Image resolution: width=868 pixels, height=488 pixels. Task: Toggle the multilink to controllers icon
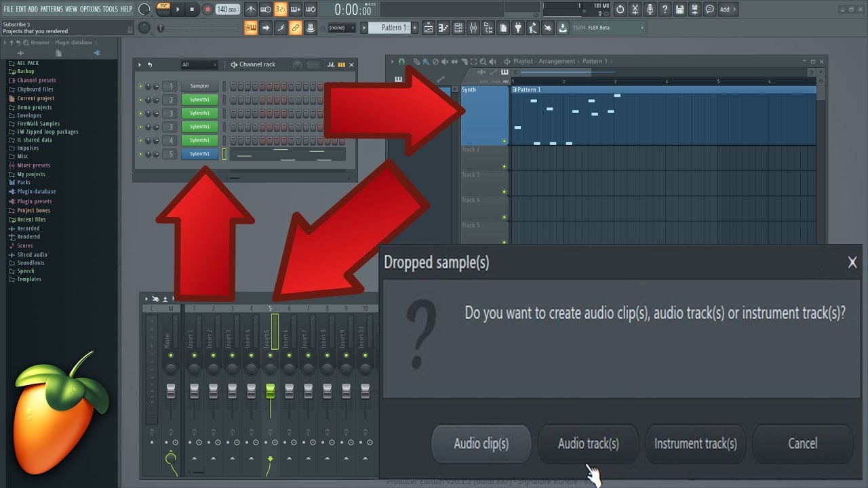pyautogui.click(x=295, y=28)
